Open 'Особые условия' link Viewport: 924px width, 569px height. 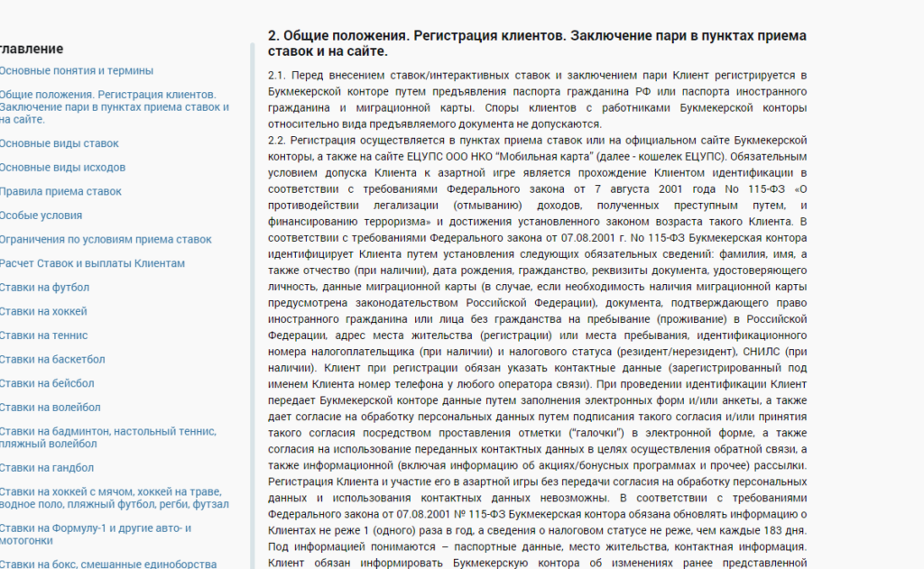click(x=42, y=216)
